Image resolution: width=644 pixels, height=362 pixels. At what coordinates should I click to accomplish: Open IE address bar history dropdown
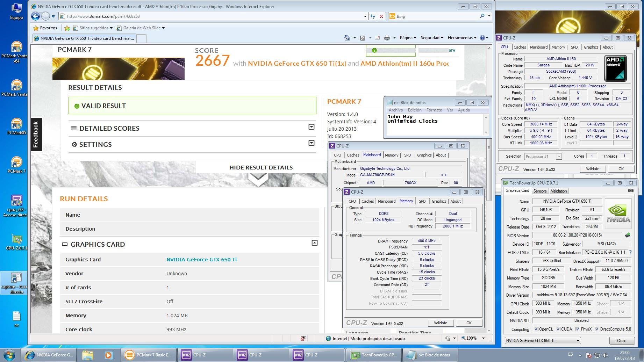[365, 16]
